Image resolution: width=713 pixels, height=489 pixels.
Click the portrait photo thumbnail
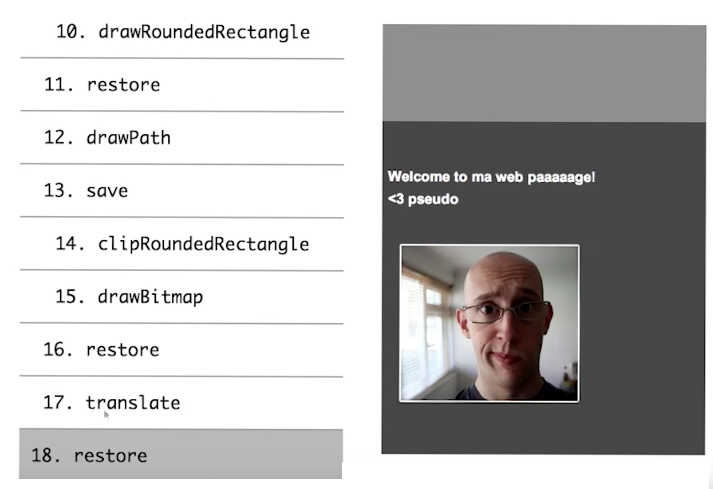tap(489, 323)
